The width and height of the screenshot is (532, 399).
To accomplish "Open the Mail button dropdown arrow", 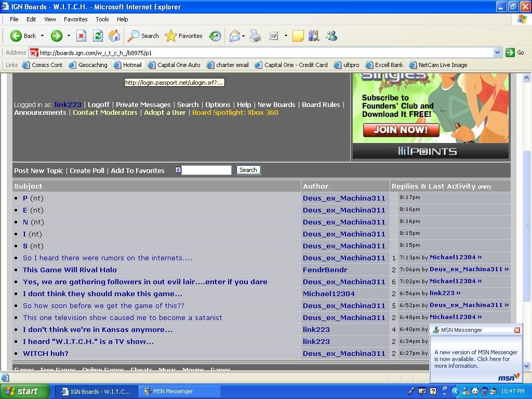I will [x=243, y=36].
